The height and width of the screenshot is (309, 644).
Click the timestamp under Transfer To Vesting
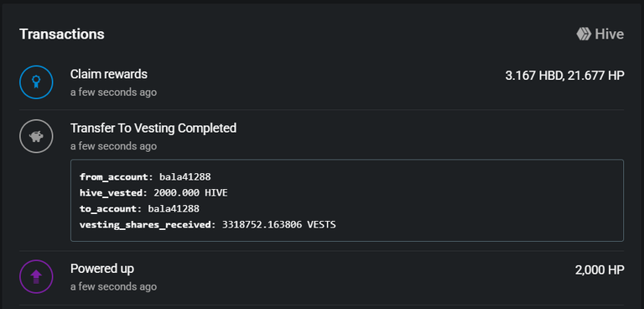pyautogui.click(x=113, y=146)
